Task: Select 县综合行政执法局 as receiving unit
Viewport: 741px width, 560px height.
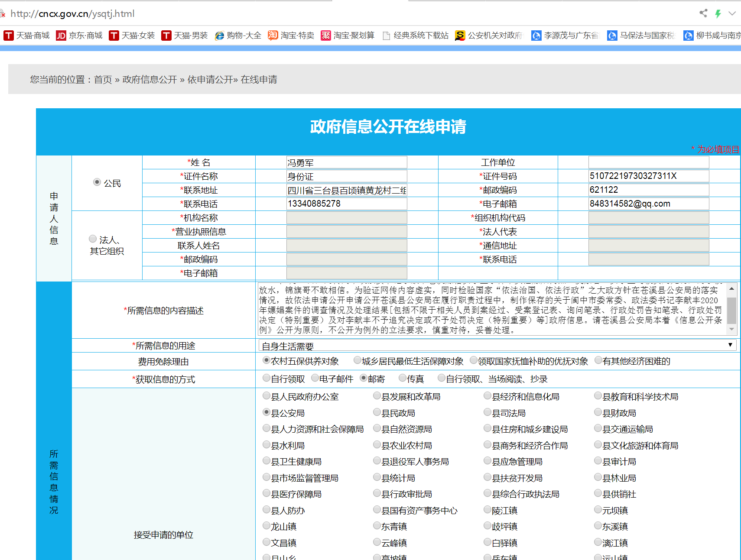Action: [x=487, y=493]
